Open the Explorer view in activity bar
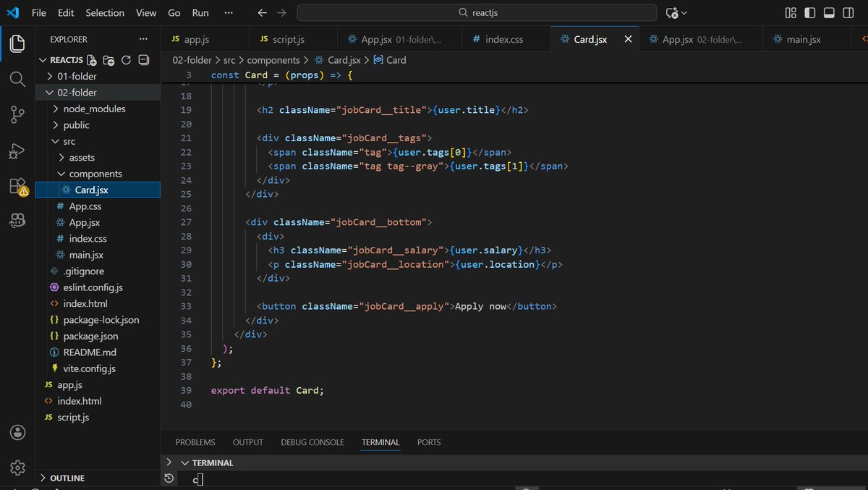The width and height of the screenshot is (868, 490). [x=17, y=43]
